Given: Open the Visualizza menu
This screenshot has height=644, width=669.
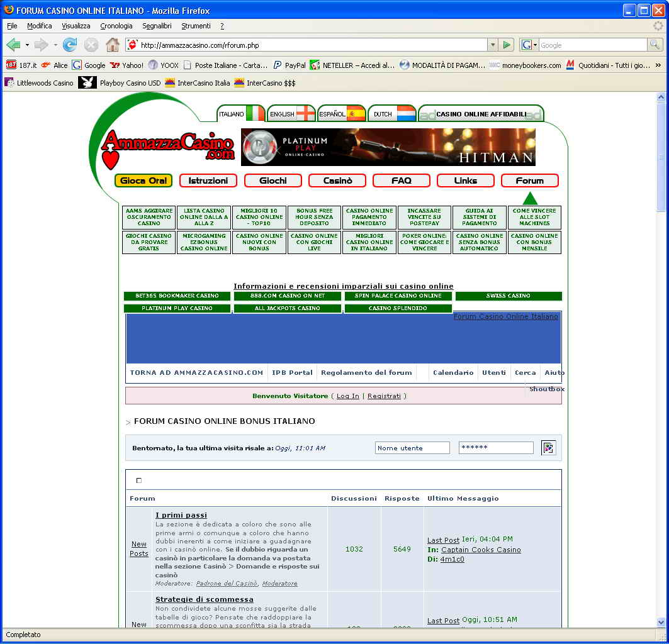Looking at the screenshot, I should (x=76, y=26).
